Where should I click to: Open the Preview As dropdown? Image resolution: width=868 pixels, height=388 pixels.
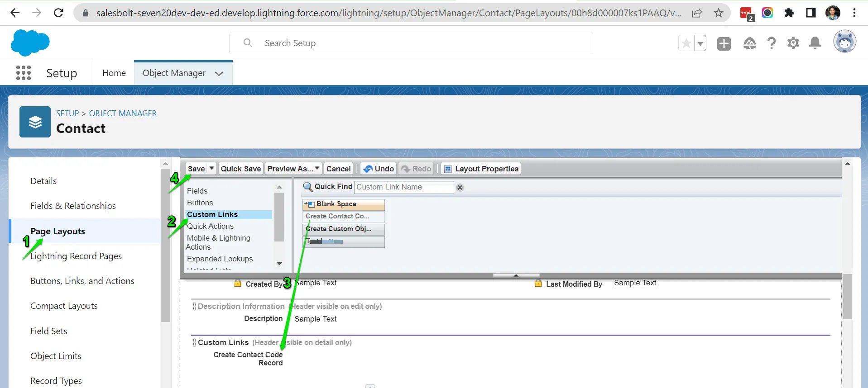point(293,169)
